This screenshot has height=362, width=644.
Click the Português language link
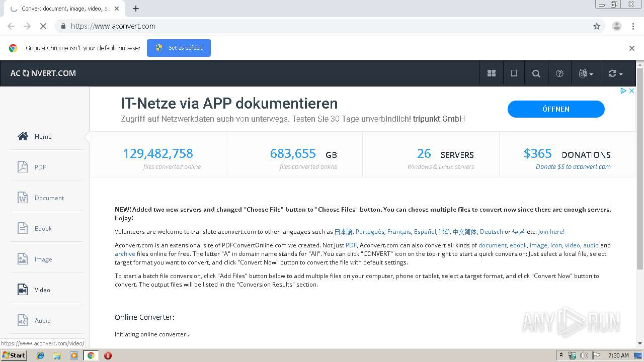[x=370, y=232]
